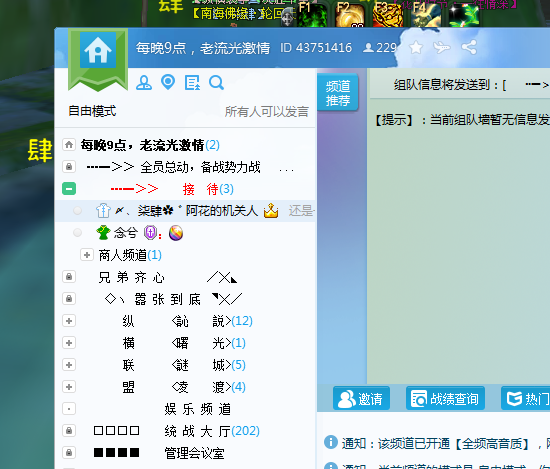Expand the 联 城 channel with 5 members
The height and width of the screenshot is (469, 550).
(69, 365)
